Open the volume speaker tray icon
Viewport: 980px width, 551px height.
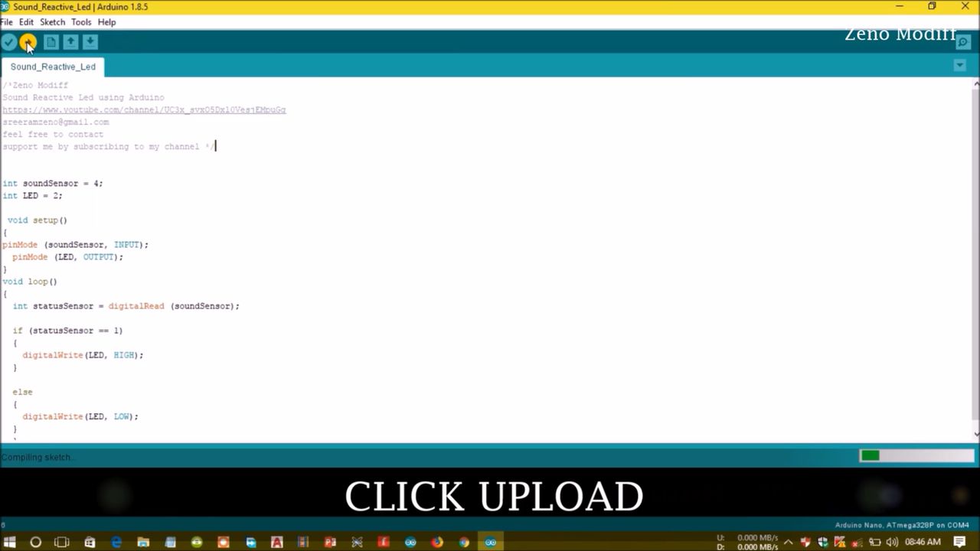click(892, 542)
